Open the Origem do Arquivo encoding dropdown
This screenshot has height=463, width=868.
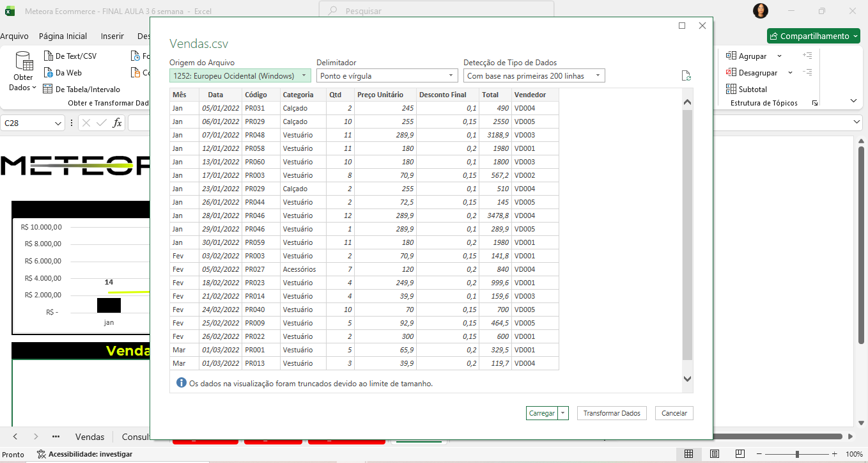pyautogui.click(x=240, y=76)
